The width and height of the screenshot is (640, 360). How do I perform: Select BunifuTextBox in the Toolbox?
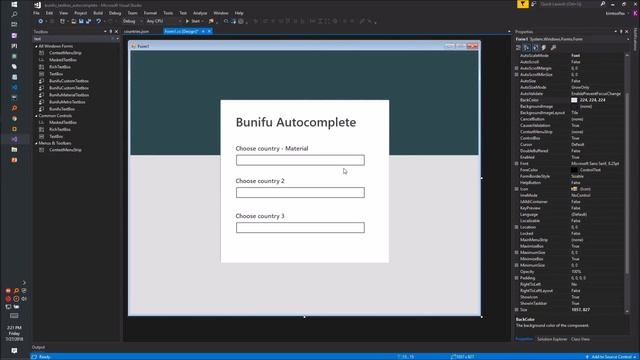click(62, 109)
